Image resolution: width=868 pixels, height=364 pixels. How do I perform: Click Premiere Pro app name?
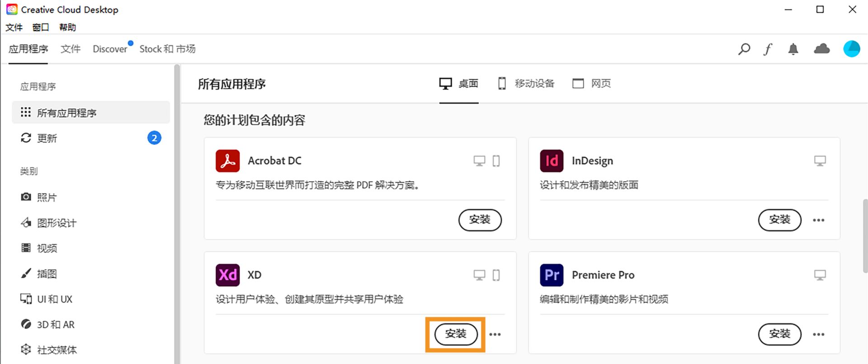(603, 275)
